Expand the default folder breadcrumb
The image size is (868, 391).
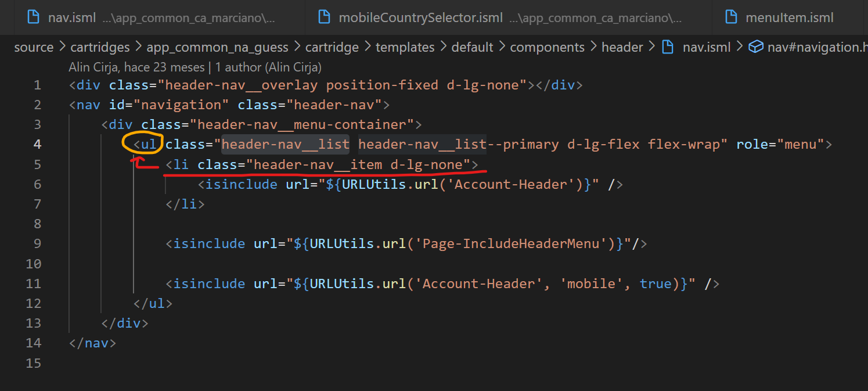click(471, 46)
